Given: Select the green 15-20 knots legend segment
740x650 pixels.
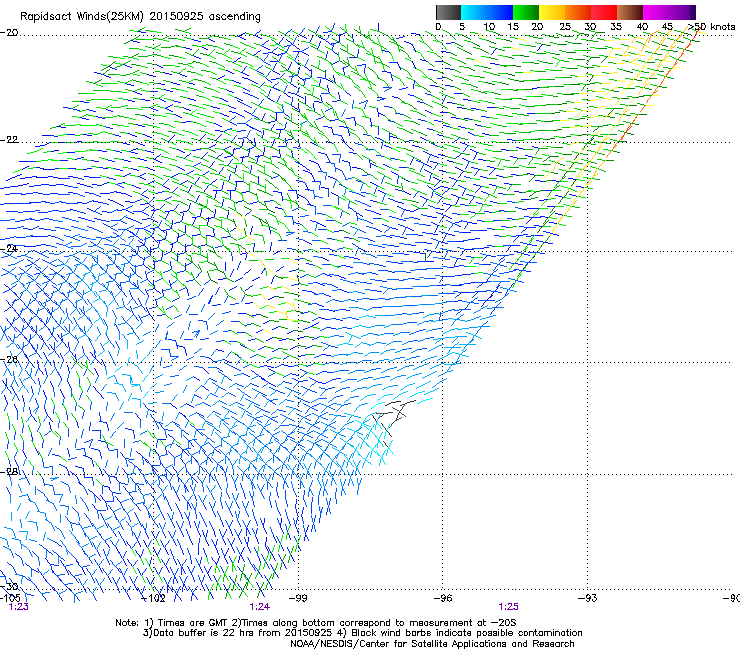Looking at the screenshot, I should pos(526,12).
